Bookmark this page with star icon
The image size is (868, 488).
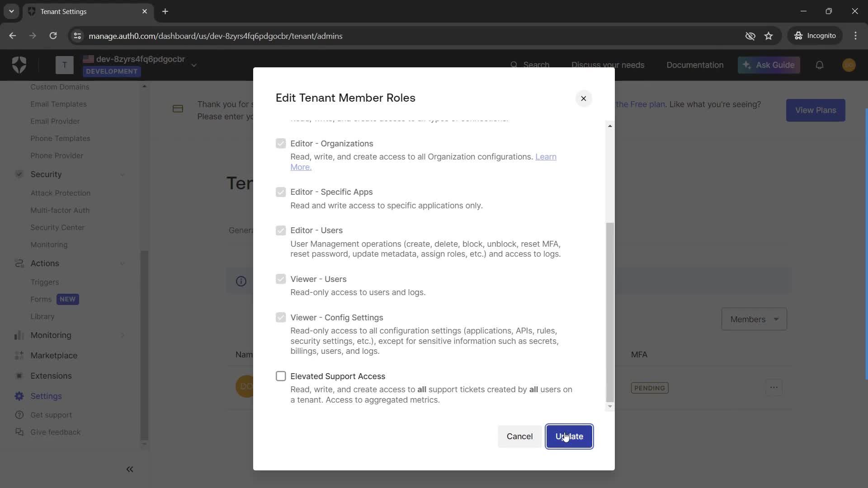769,36
